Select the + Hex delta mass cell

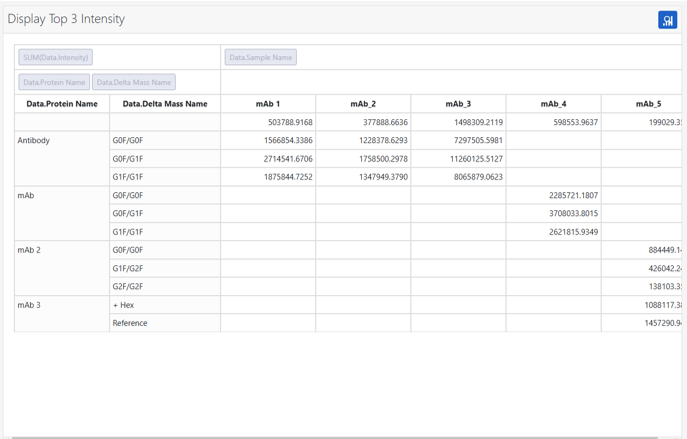click(165, 305)
